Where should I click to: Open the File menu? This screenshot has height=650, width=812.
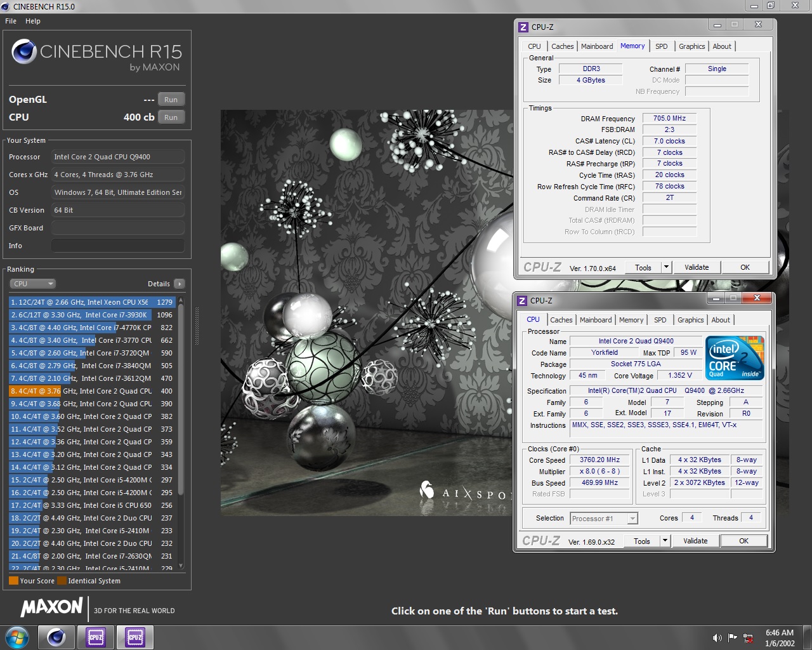coord(11,21)
